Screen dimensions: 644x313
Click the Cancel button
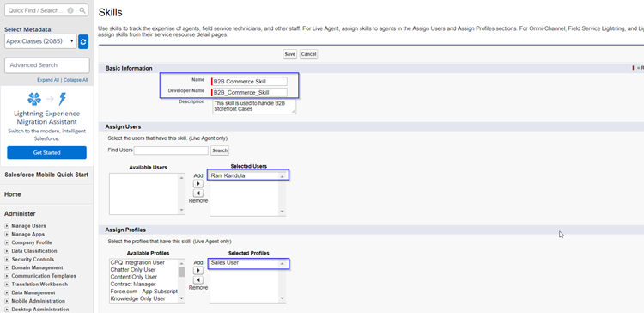pyautogui.click(x=308, y=54)
